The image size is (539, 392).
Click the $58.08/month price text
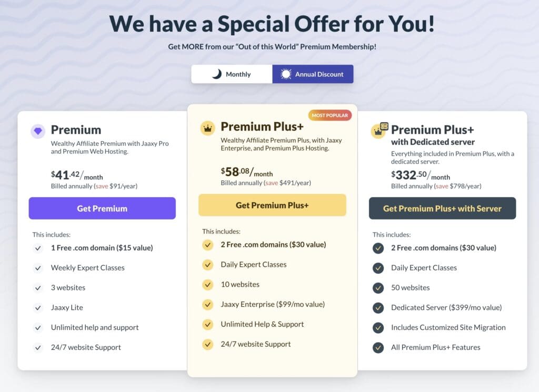click(247, 172)
